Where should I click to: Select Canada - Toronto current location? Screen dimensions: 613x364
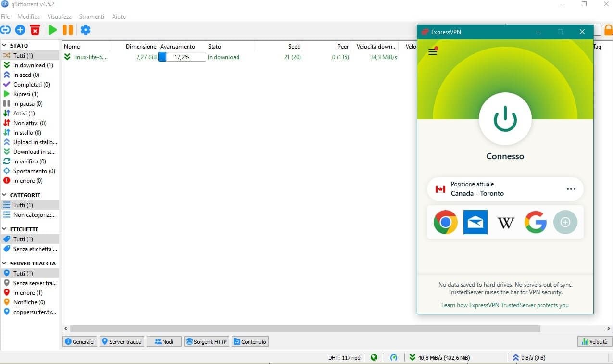[505, 189]
